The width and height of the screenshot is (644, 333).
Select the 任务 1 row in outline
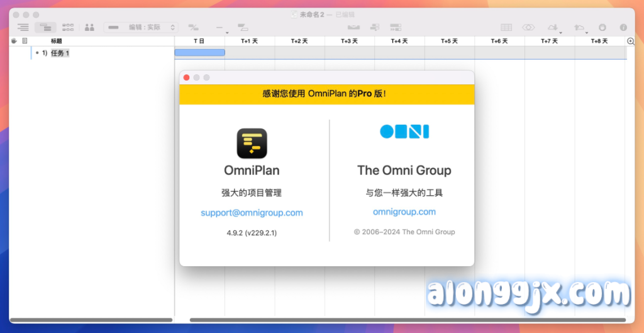[60, 53]
